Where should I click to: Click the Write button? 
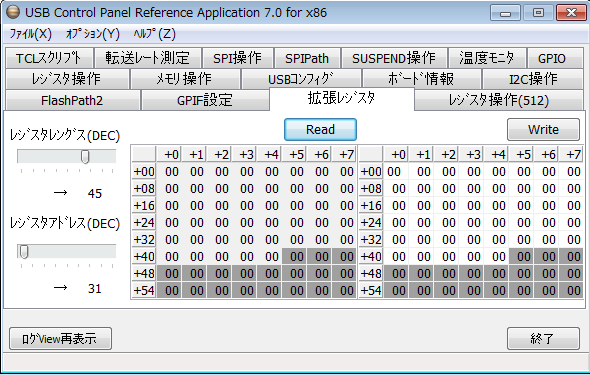[x=543, y=129]
